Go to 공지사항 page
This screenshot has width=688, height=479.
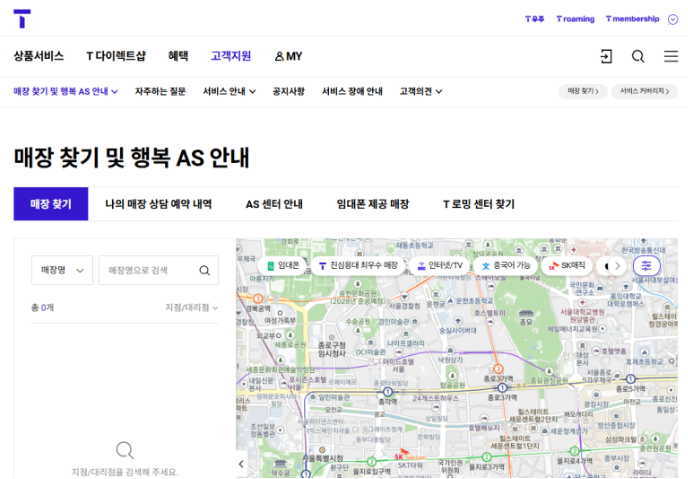[x=288, y=91]
